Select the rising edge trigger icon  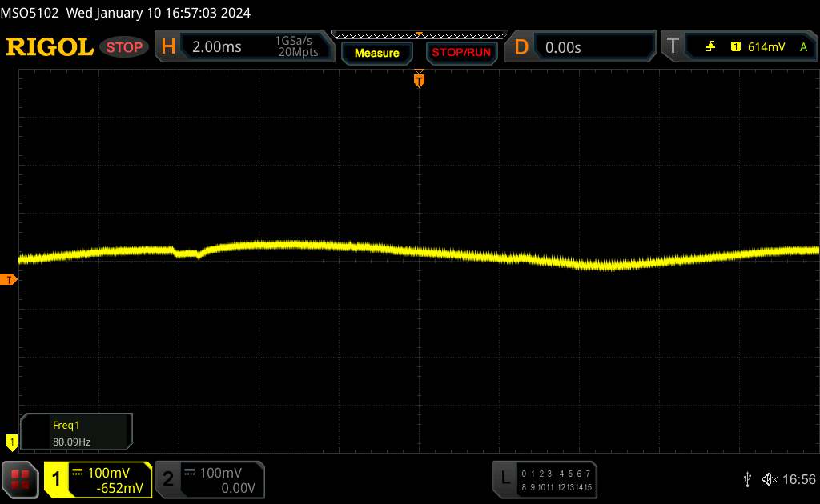pyautogui.click(x=710, y=47)
